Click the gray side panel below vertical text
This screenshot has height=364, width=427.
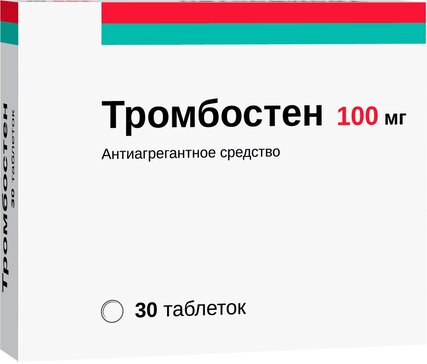[9, 327]
